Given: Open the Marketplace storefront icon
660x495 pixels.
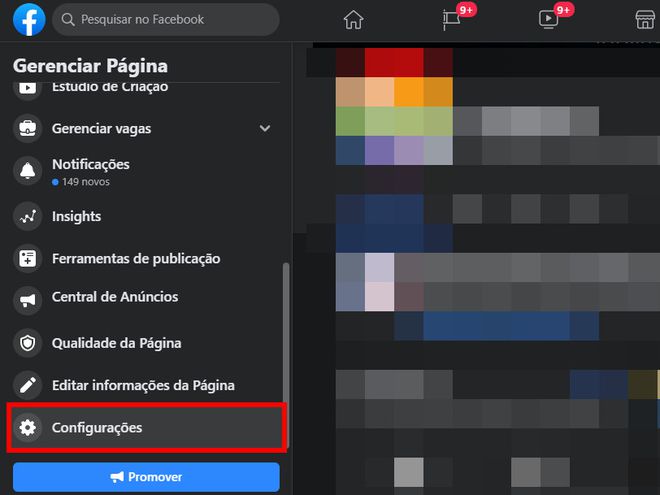Looking at the screenshot, I should click(x=645, y=20).
